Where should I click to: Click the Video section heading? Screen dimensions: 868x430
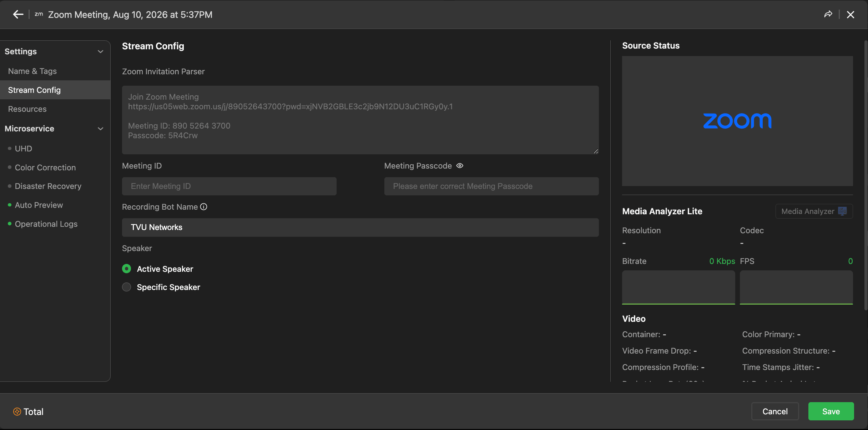(634, 319)
